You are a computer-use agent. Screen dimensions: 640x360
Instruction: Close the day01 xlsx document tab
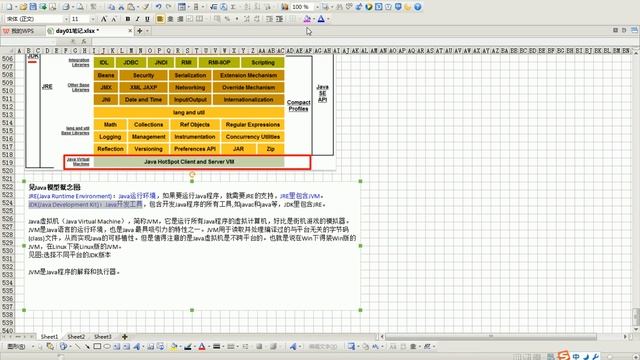[130, 31]
